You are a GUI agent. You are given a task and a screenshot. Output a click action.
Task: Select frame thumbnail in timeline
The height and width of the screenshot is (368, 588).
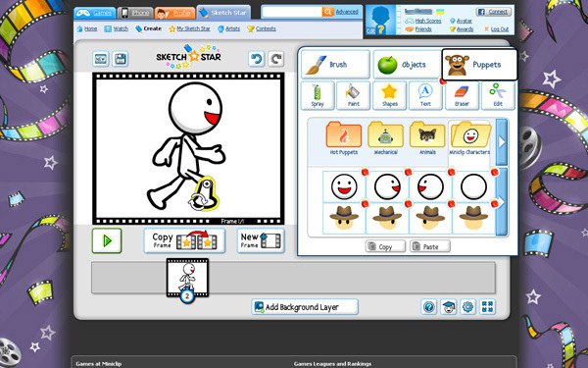[x=187, y=278]
